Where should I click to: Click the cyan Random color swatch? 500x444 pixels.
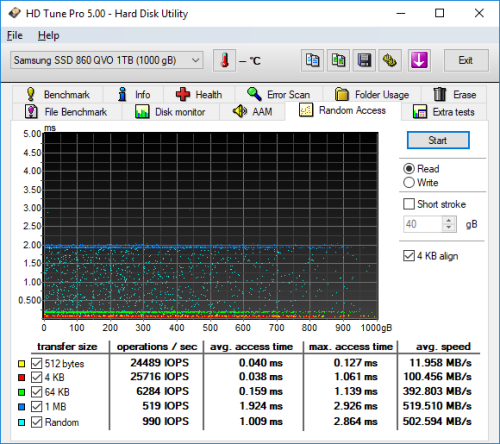22,422
